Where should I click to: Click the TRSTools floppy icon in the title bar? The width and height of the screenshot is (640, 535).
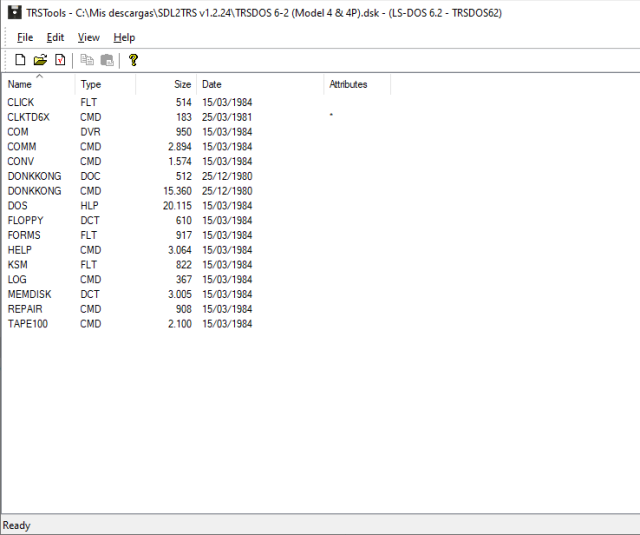pyautogui.click(x=15, y=12)
